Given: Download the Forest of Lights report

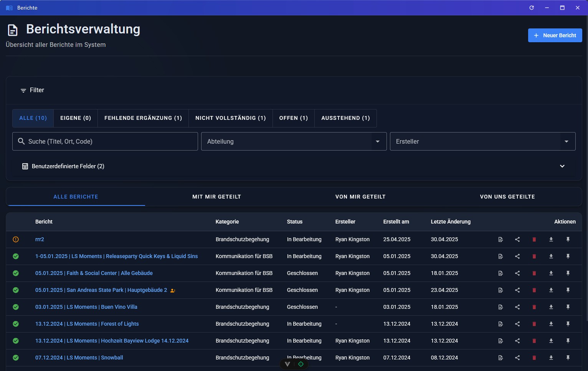Looking at the screenshot, I should coord(551,324).
